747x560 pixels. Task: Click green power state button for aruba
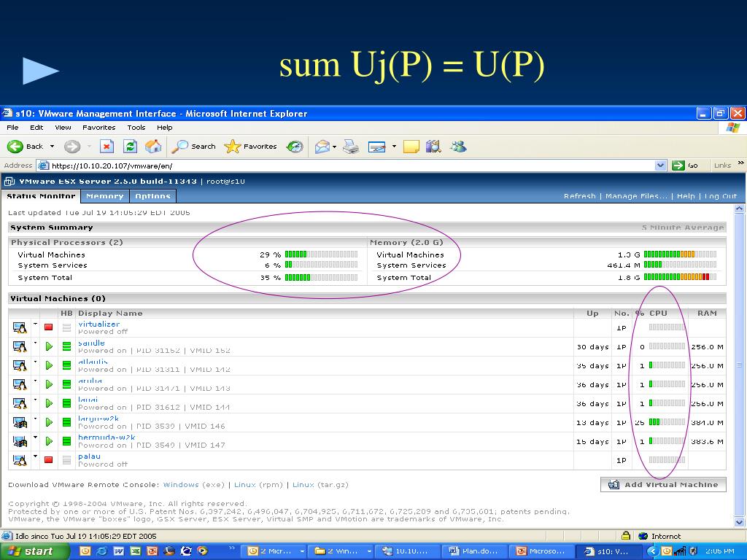(49, 384)
